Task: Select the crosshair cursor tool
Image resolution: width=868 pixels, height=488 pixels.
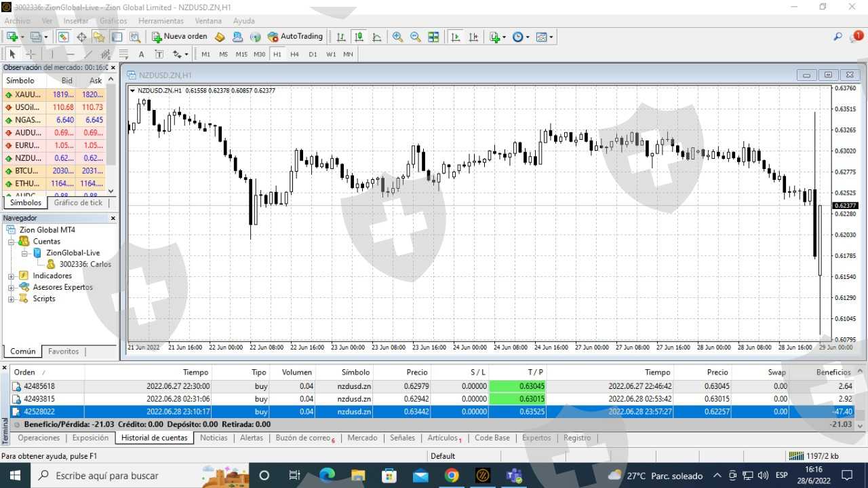Action: coord(31,54)
